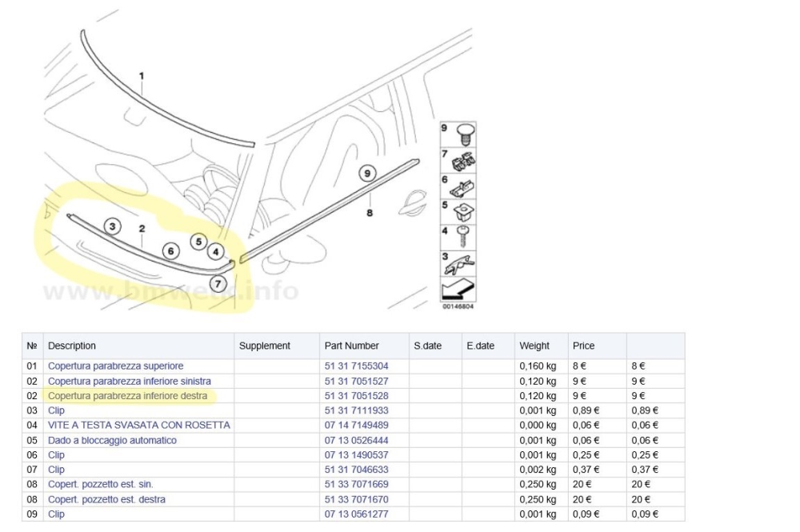This screenshot has height=532, width=800.
Task: Click the clip thumbnail numbered 3 in legend
Action: tap(458, 263)
